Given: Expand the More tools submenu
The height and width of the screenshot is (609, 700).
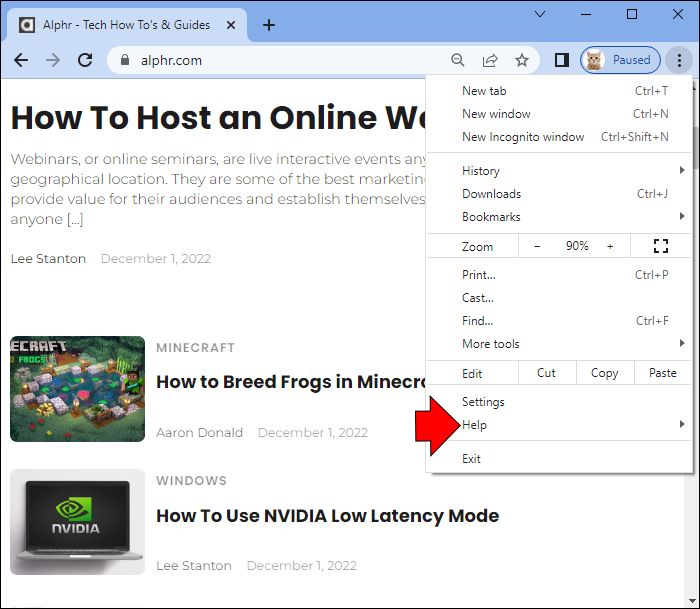Looking at the screenshot, I should coord(559,344).
